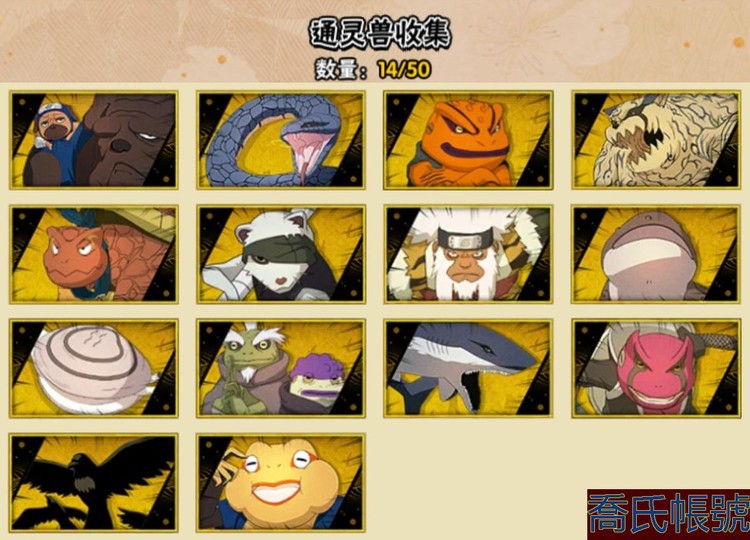Click the 数量 quantity label

pyautogui.click(x=337, y=70)
